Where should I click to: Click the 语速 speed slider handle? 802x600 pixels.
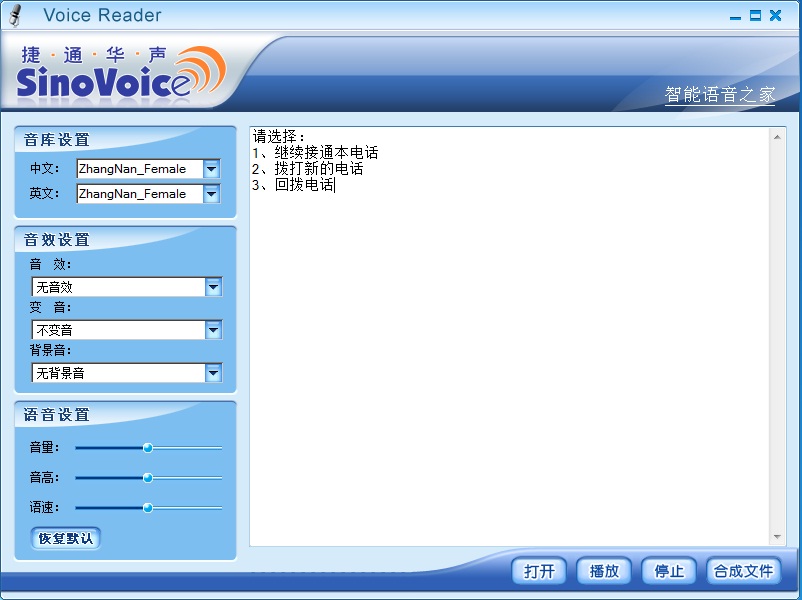(148, 508)
